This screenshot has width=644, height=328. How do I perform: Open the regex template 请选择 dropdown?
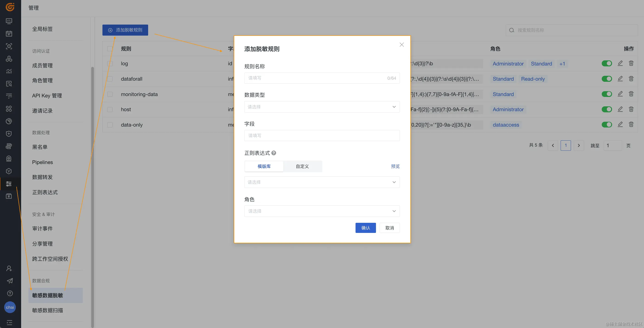322,182
